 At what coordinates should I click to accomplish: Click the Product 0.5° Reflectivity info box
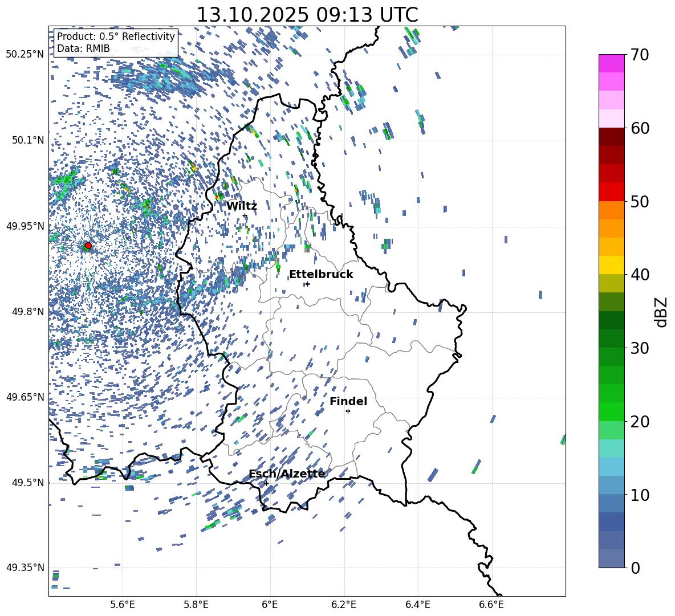click(x=116, y=43)
